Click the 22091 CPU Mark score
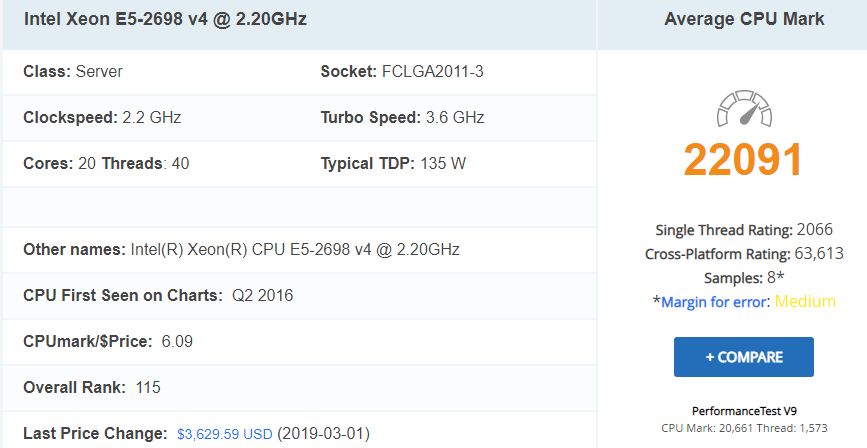 [744, 160]
